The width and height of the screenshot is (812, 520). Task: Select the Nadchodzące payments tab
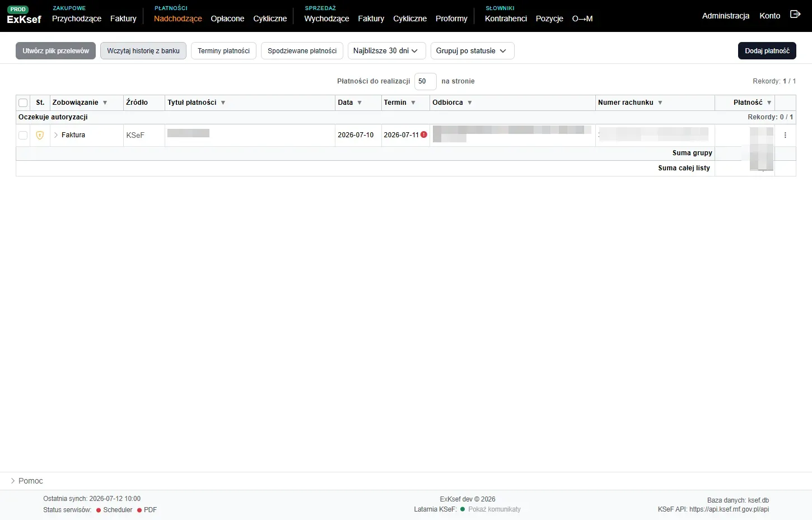178,18
